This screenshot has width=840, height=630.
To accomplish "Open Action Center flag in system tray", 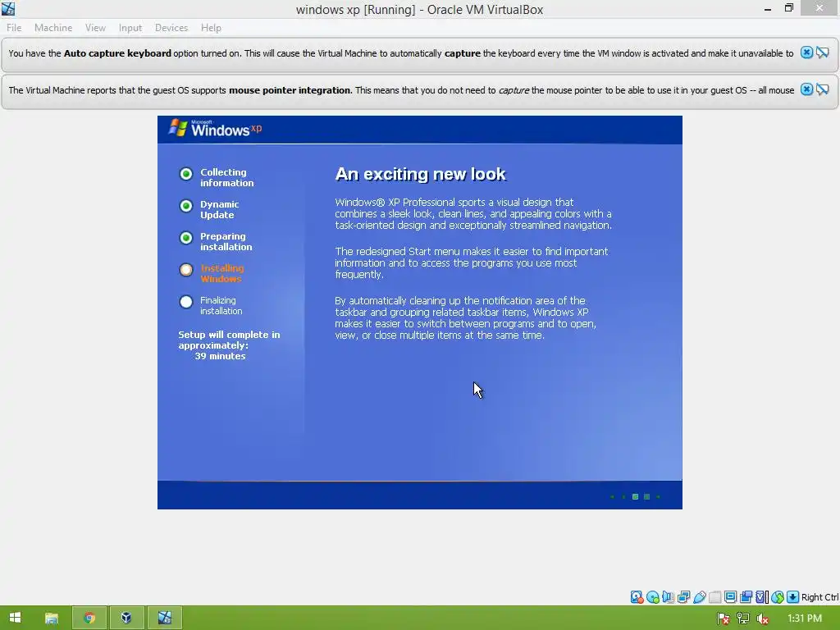I will (724, 619).
